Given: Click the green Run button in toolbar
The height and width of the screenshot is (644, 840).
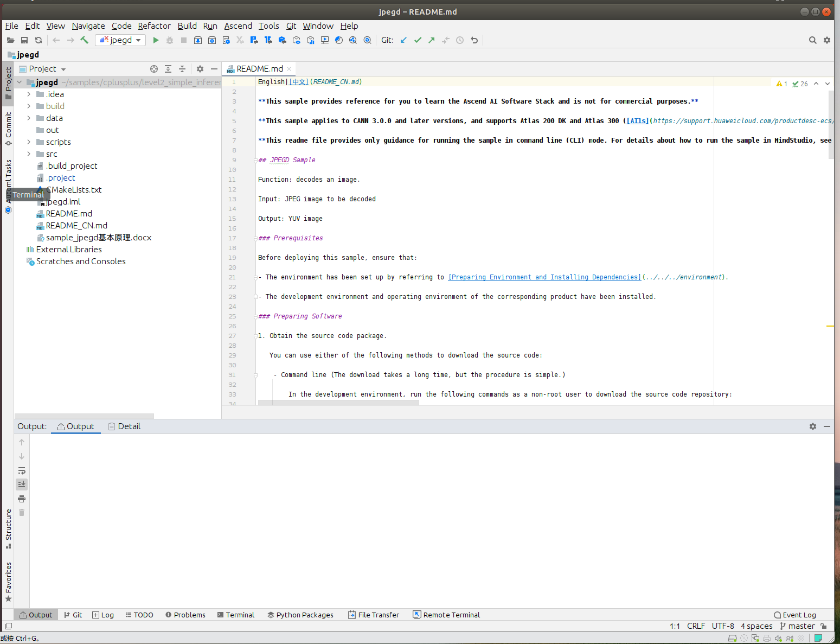Looking at the screenshot, I should (x=156, y=40).
